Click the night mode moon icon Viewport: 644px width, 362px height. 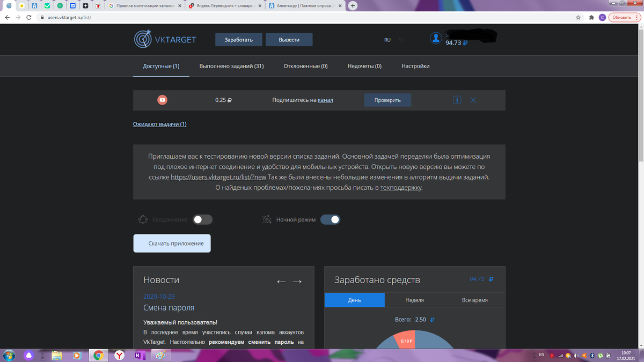(267, 219)
